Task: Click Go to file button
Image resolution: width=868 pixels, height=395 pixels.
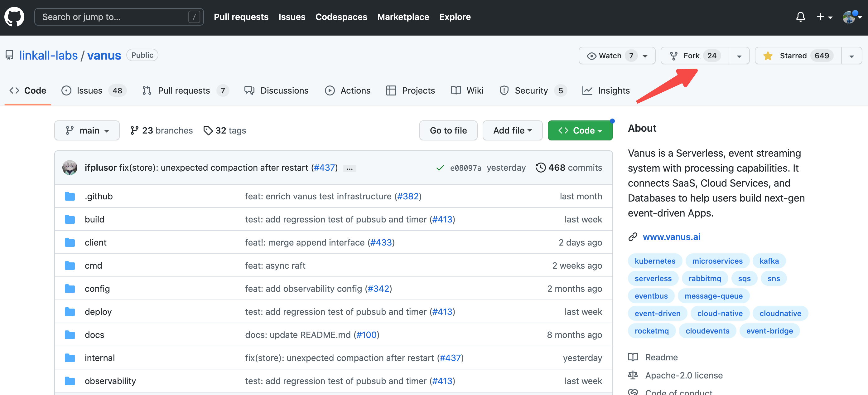Action: coord(448,130)
